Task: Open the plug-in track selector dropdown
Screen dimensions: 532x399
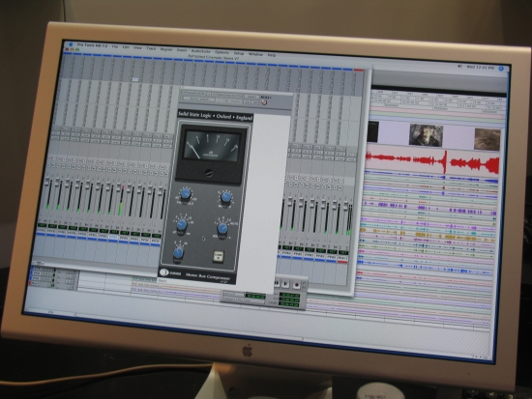Action: [196, 93]
